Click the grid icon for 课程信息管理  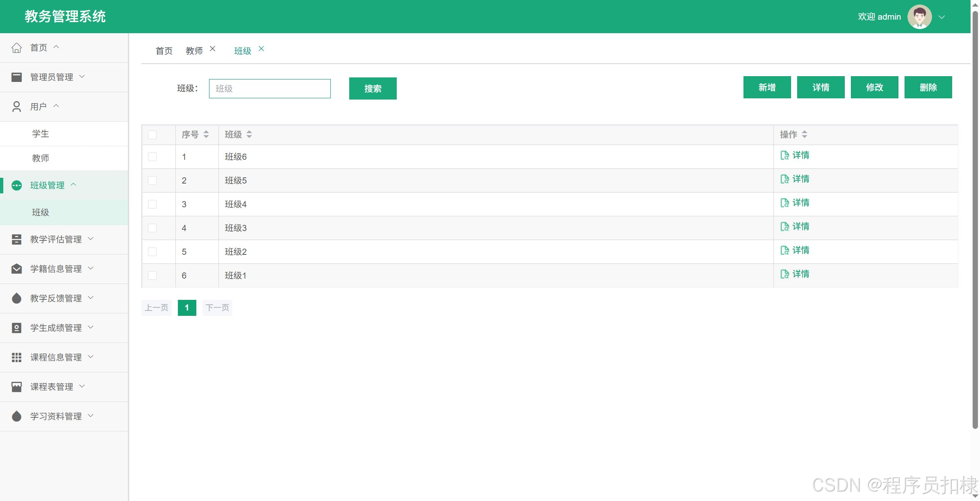click(16, 357)
